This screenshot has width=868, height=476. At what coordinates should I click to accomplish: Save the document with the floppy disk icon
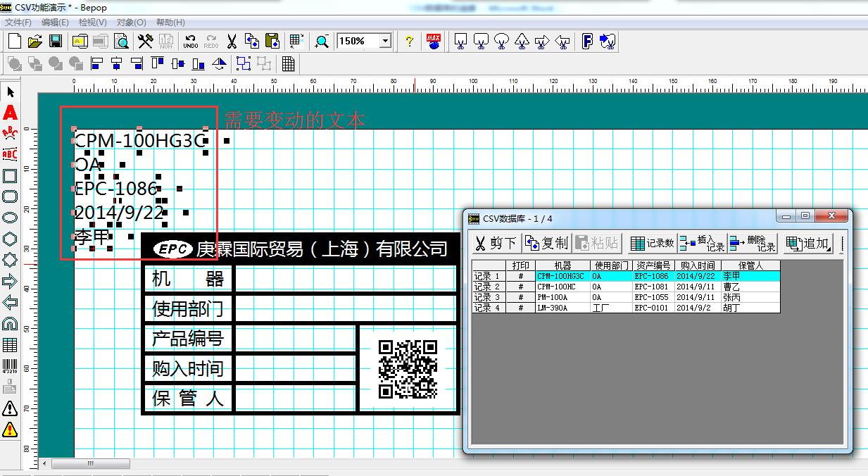[x=55, y=41]
